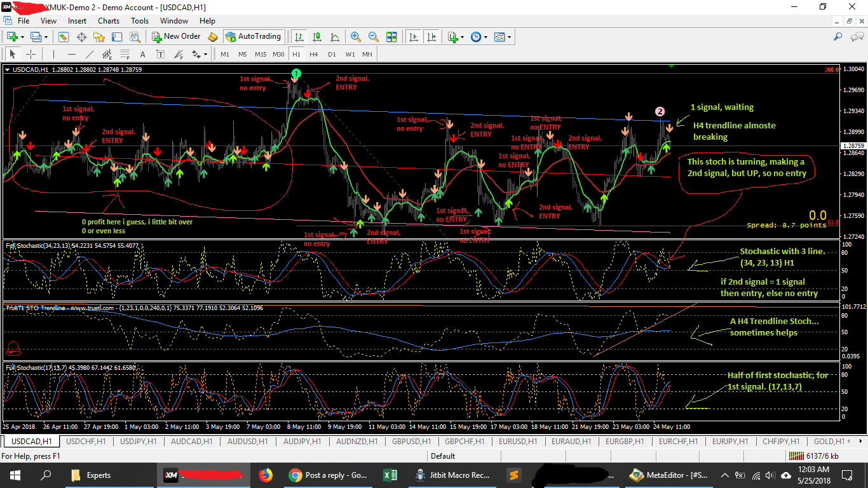Open the Market Watch panel icon

point(64,37)
